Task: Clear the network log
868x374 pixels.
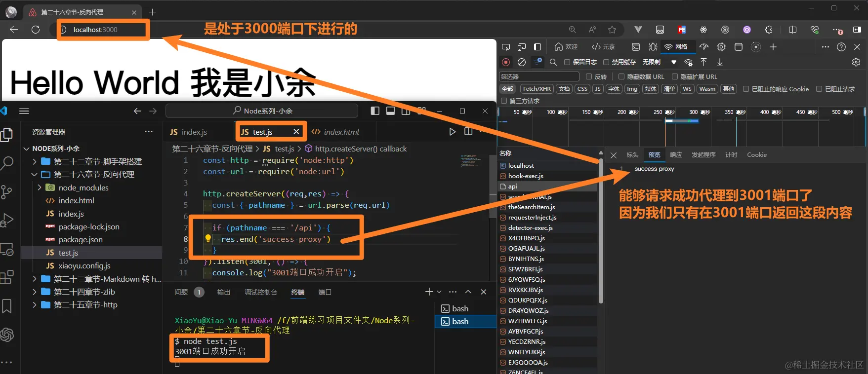Action: point(522,62)
